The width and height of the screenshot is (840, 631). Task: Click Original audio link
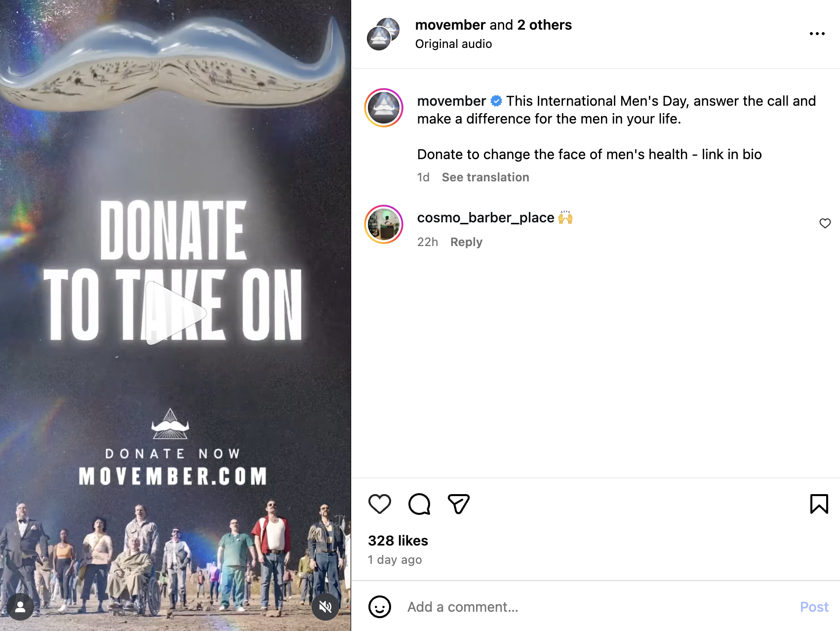tap(453, 44)
